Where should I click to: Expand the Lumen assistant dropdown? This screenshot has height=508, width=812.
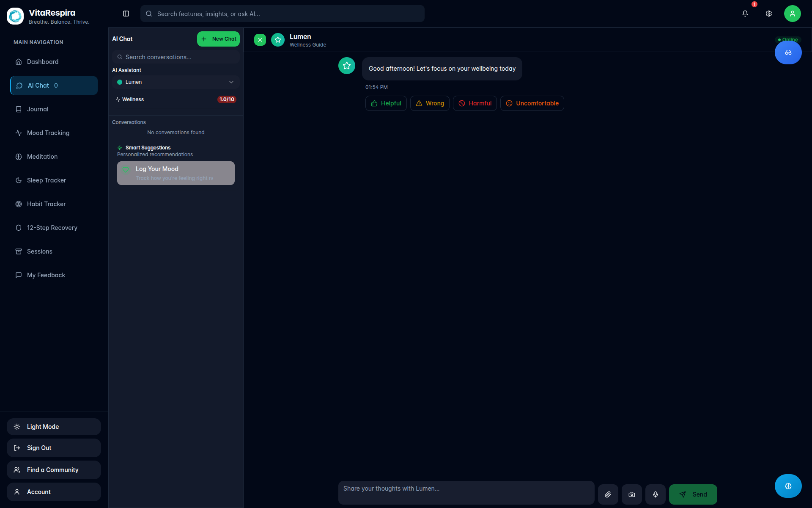[x=231, y=82]
